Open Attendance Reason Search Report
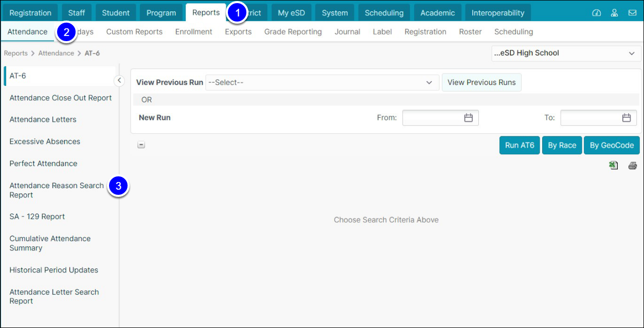The width and height of the screenshot is (644, 328). pos(57,190)
